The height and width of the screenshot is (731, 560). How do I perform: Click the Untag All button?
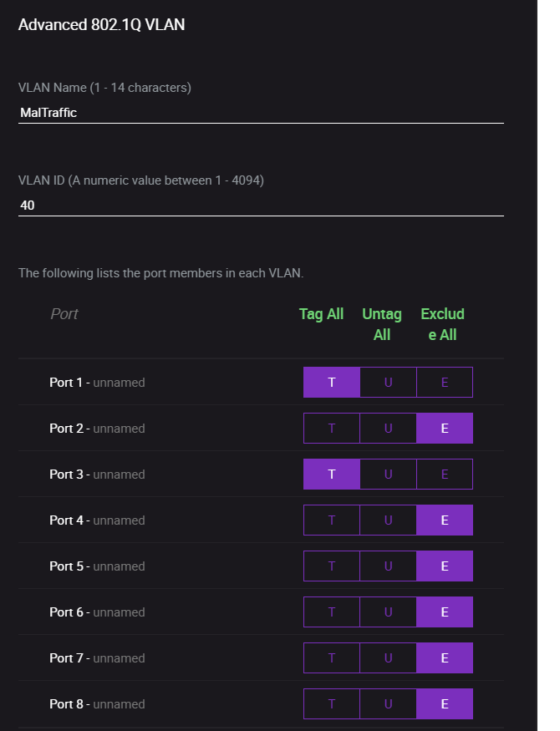pos(382,324)
